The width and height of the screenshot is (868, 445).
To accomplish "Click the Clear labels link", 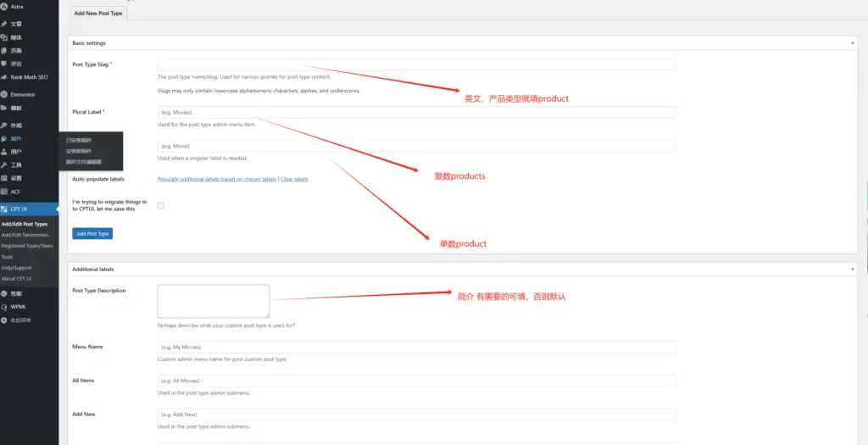I will click(294, 180).
